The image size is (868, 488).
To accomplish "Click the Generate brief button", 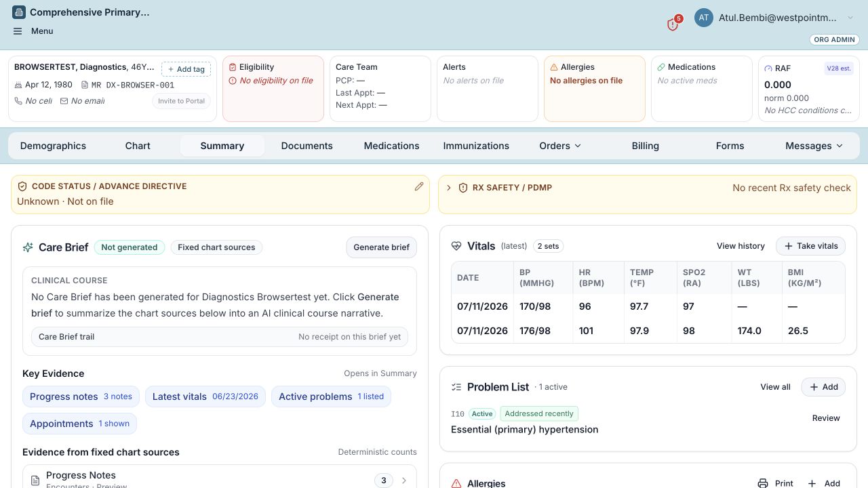I will coord(382,247).
